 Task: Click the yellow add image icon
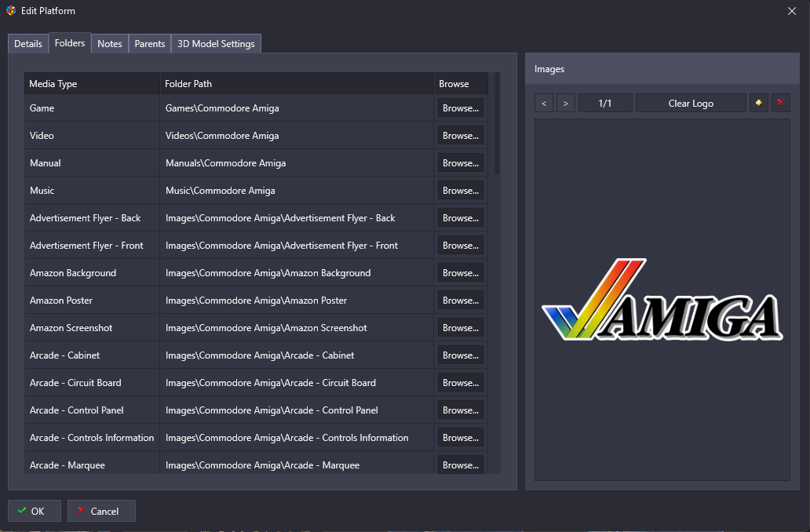click(758, 103)
